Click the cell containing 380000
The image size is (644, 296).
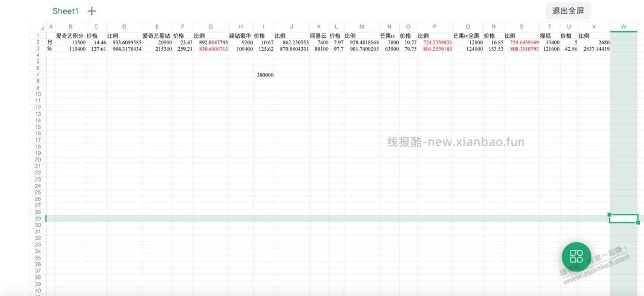265,75
